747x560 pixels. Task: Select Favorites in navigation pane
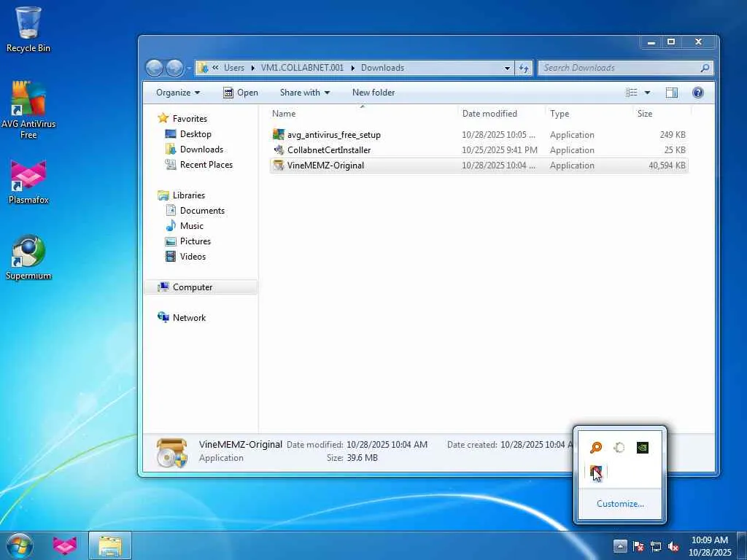pyautogui.click(x=190, y=119)
